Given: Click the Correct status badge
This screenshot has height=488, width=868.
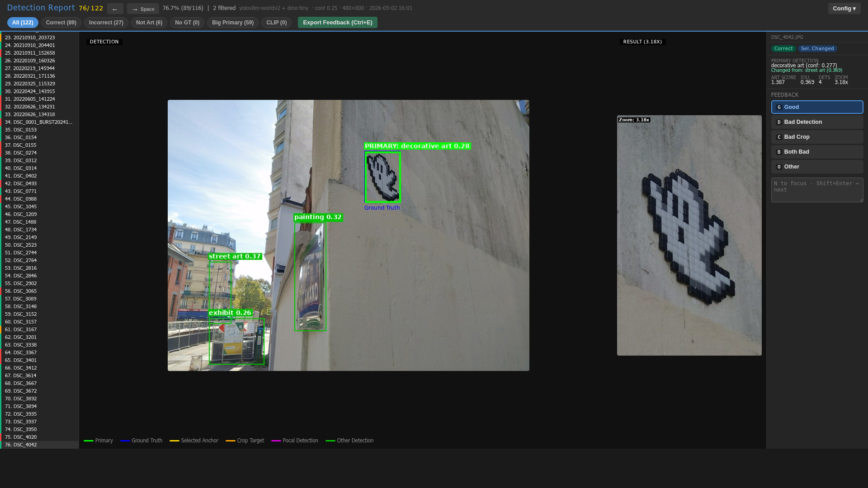Looking at the screenshot, I should coord(783,49).
